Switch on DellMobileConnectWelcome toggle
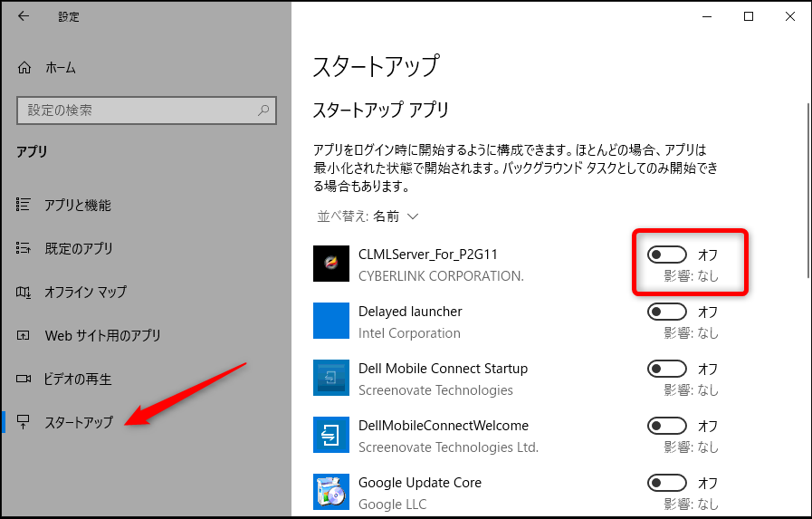The image size is (812, 519). click(667, 426)
